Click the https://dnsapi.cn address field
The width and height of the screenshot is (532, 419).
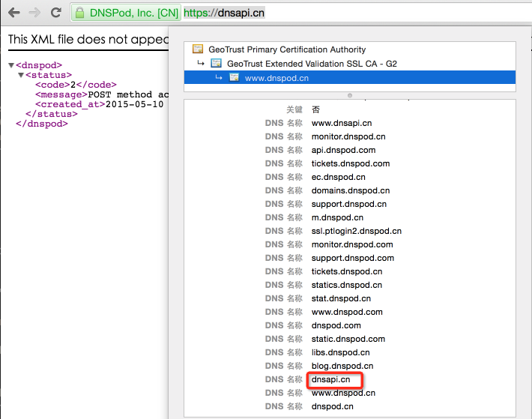click(224, 13)
